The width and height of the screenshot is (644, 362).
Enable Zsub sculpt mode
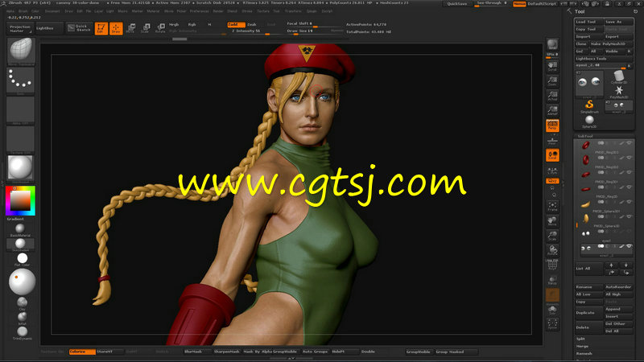[251, 25]
